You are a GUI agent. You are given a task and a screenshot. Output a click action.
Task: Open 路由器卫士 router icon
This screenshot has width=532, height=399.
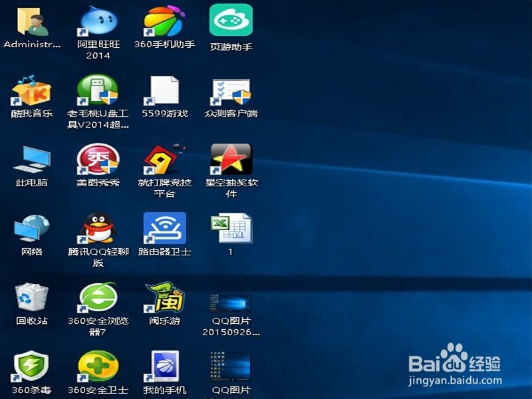coord(164,228)
